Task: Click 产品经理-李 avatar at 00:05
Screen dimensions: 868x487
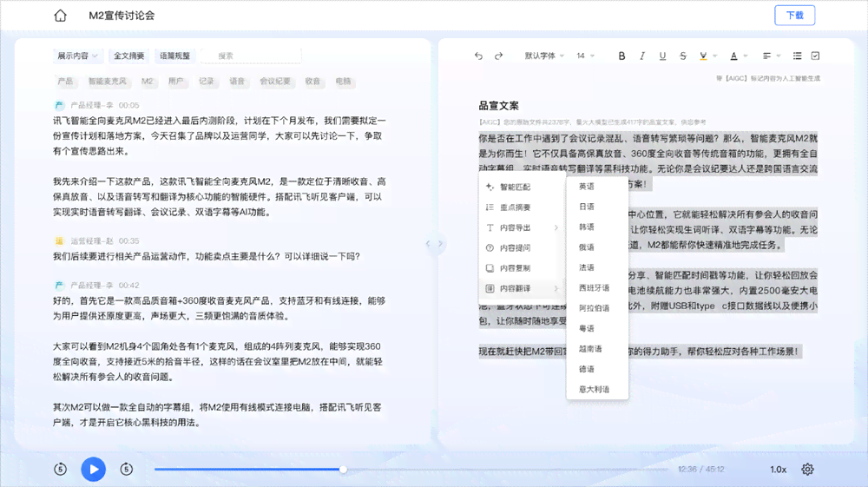Action: pyautogui.click(x=59, y=105)
